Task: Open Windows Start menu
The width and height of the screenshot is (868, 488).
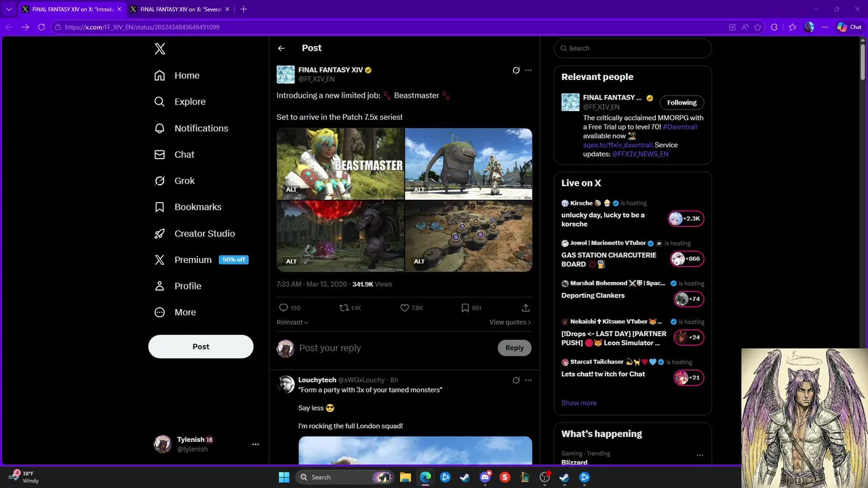Action: (x=284, y=477)
